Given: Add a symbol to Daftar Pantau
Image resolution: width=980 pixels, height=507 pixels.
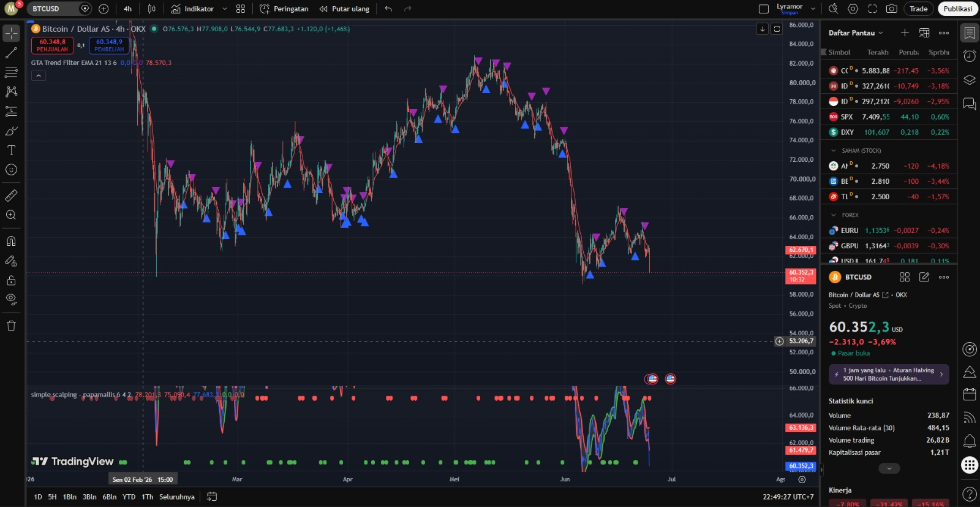Looking at the screenshot, I should coord(905,32).
